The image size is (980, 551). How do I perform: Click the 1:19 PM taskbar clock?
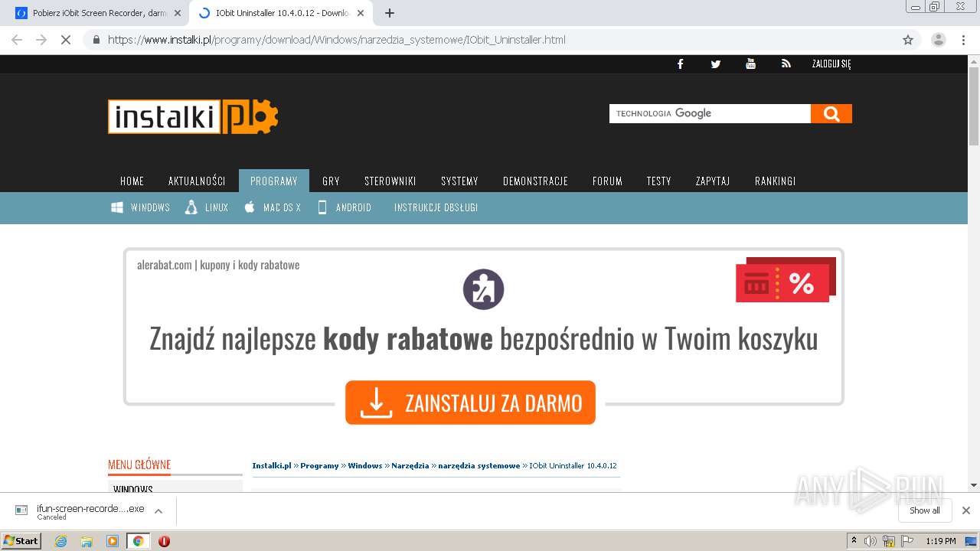coord(941,541)
